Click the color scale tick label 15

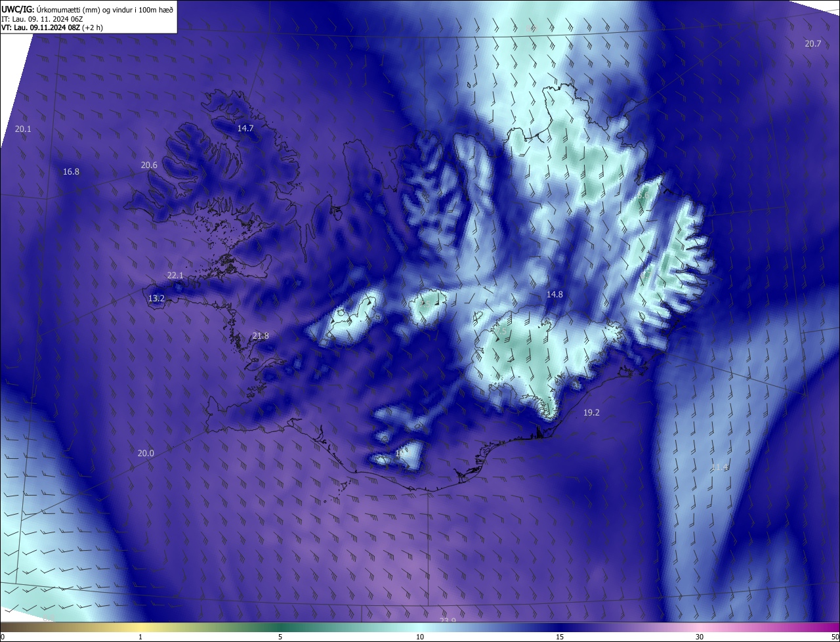coord(560,637)
